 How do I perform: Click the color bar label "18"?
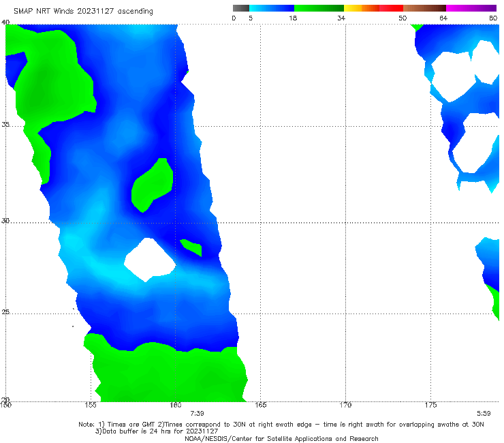[x=293, y=18]
